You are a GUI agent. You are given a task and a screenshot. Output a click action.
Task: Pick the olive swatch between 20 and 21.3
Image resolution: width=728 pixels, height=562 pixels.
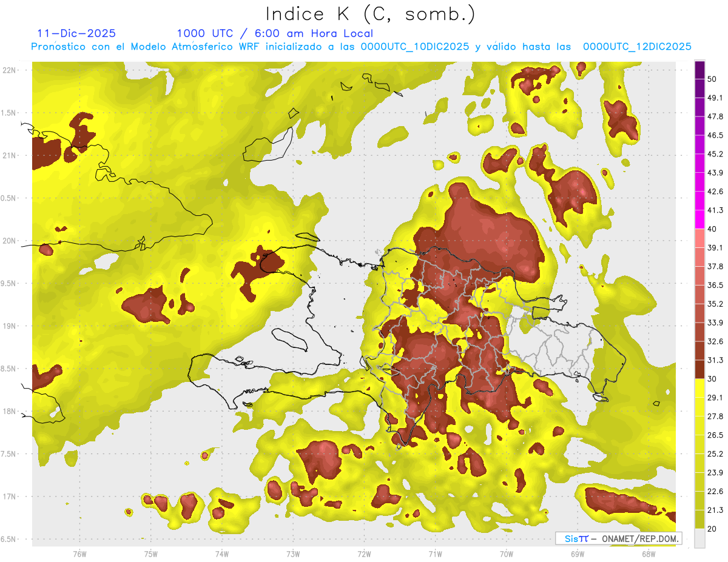coord(699,520)
